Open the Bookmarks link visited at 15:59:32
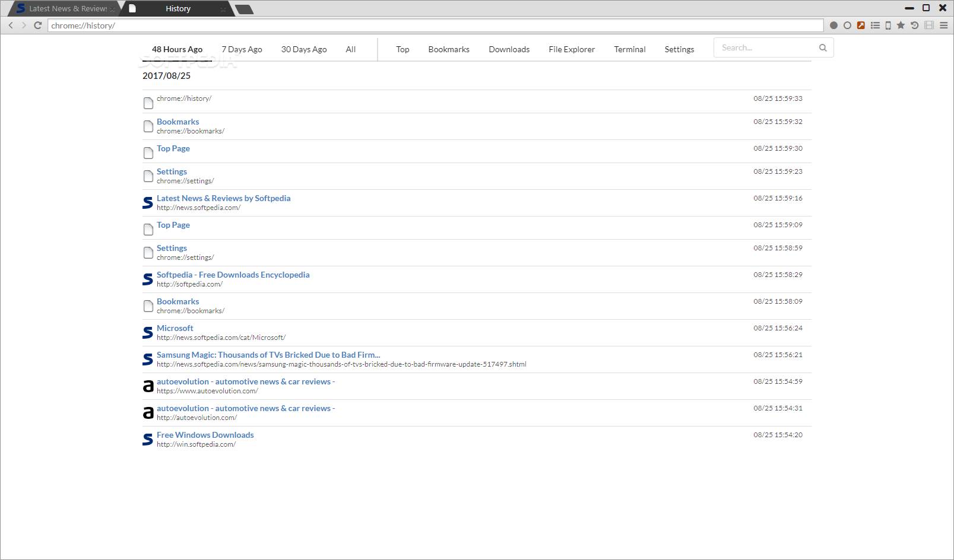The image size is (954, 560). (x=178, y=122)
